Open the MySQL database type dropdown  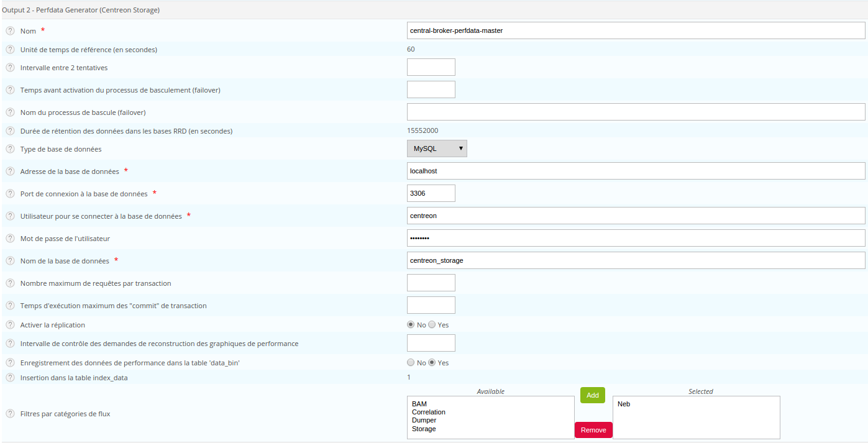coord(437,148)
